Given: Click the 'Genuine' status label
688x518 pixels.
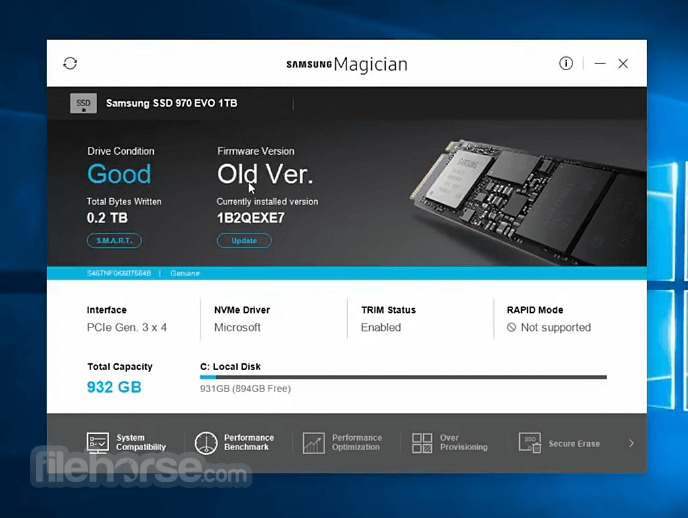Looking at the screenshot, I should click(185, 273).
